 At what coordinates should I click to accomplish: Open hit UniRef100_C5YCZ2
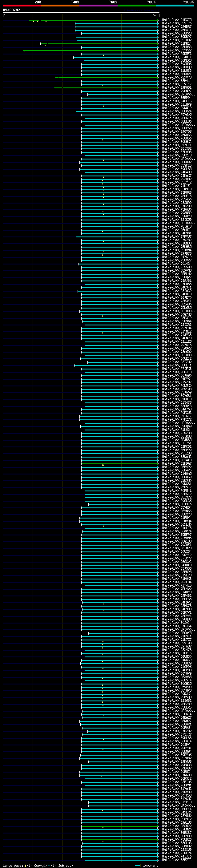[177, 50]
